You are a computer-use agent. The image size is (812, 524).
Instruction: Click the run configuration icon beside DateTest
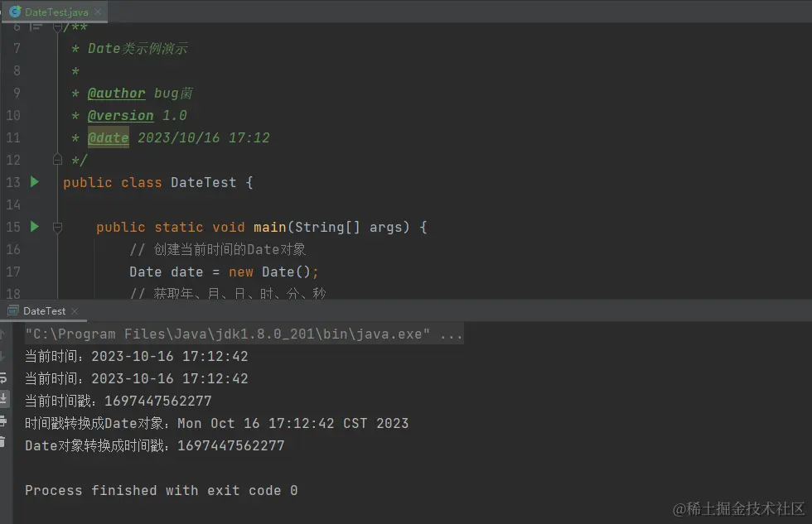pyautogui.click(x=13, y=311)
